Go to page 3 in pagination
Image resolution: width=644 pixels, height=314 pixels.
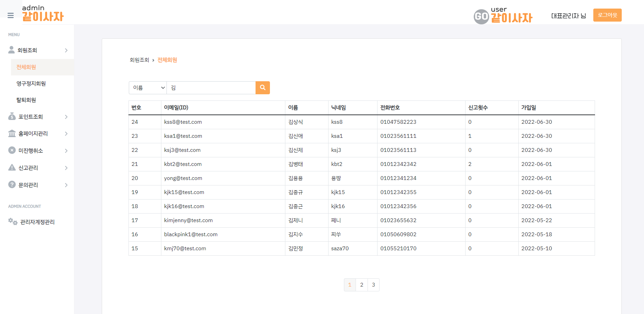coord(373,285)
